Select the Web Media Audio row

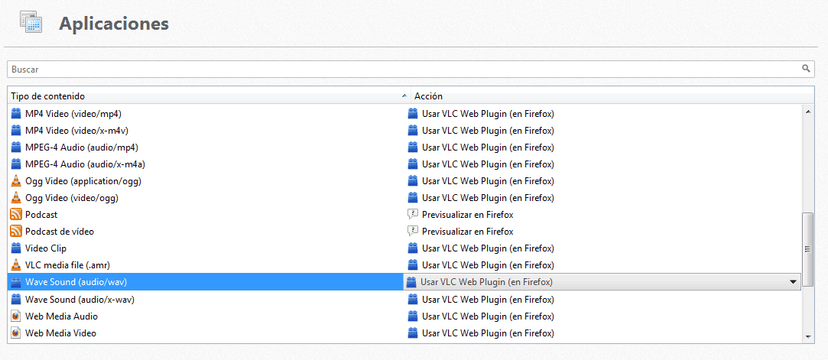tap(405, 316)
